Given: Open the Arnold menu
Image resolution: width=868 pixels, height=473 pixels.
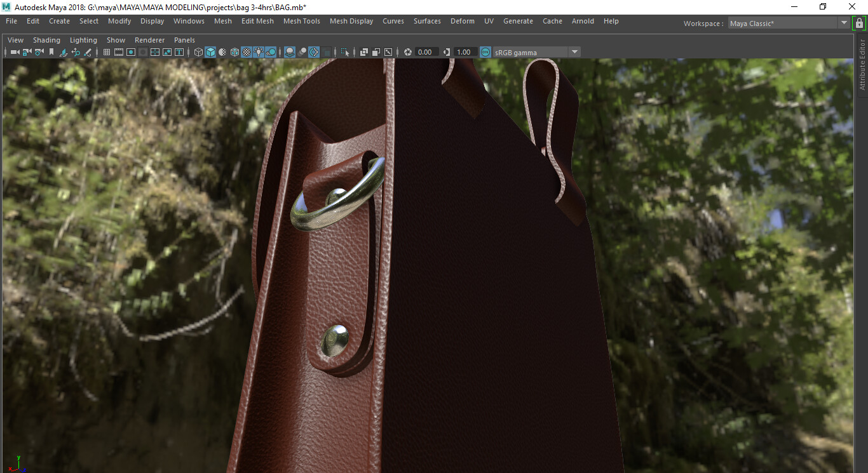Looking at the screenshot, I should [x=583, y=21].
